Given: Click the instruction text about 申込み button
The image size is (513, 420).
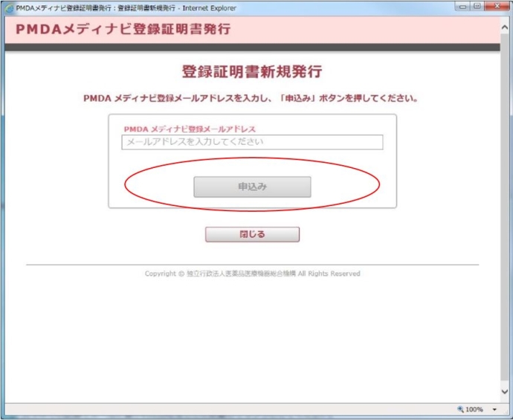Looking at the screenshot, I should pos(251,98).
